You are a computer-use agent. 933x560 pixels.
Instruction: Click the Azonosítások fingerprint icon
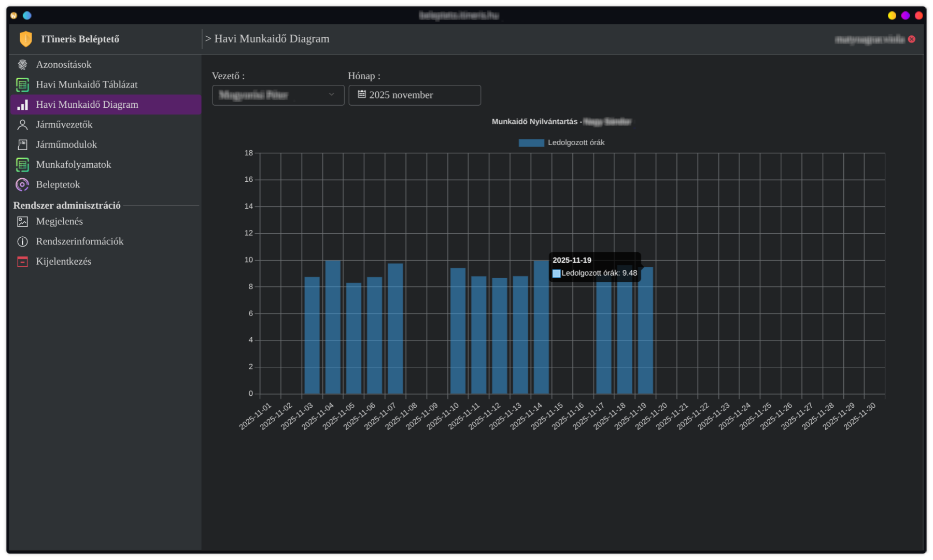tap(22, 65)
